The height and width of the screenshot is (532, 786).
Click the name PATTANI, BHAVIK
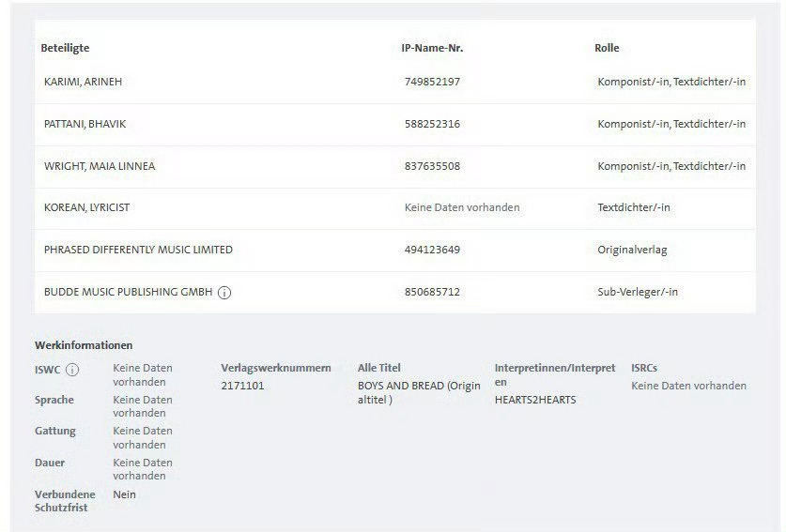coord(85,124)
